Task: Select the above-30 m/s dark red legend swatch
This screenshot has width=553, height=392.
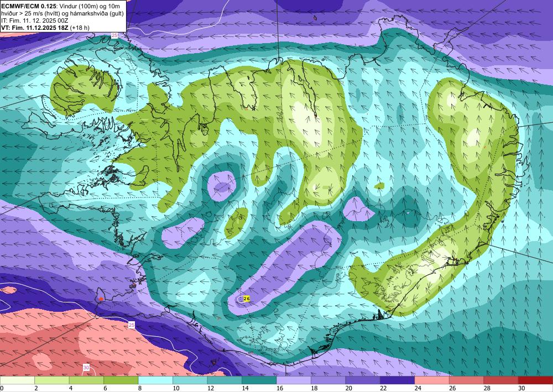Action: click(x=536, y=380)
